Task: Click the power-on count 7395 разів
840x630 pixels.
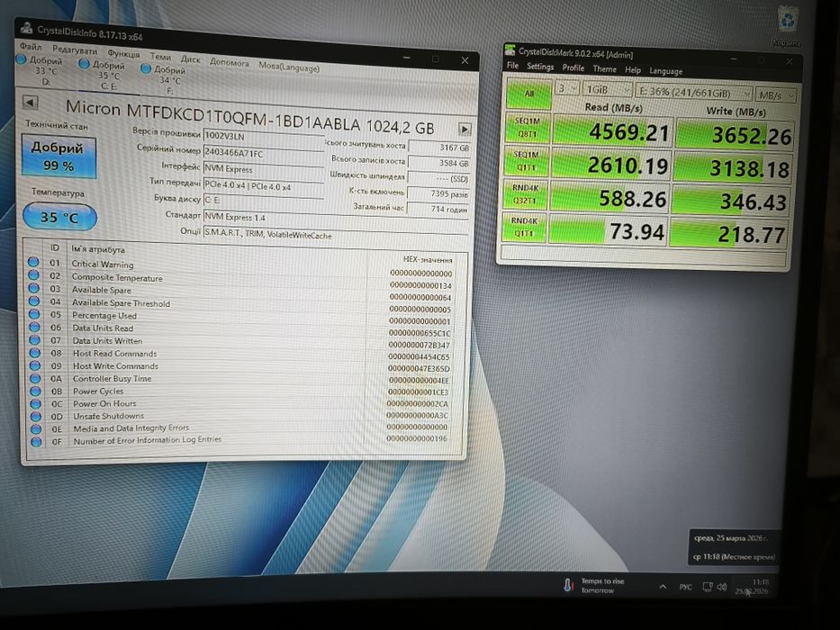Action: tap(438, 193)
